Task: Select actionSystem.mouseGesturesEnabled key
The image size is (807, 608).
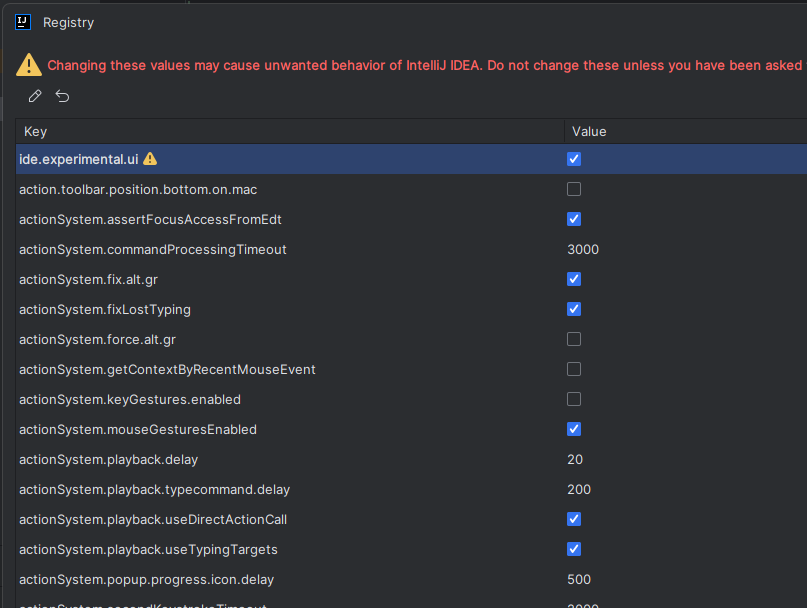Action: pyautogui.click(x=138, y=429)
